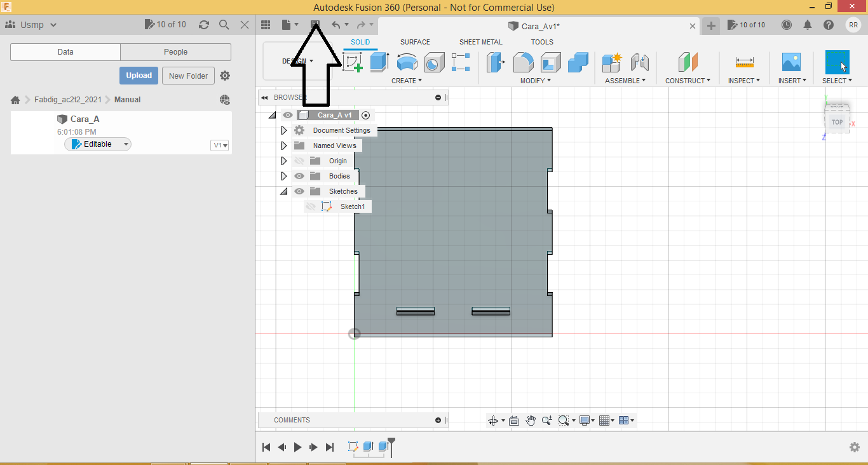Viewport: 868px width, 465px height.
Task: Click the Insert image icon
Action: point(791,62)
